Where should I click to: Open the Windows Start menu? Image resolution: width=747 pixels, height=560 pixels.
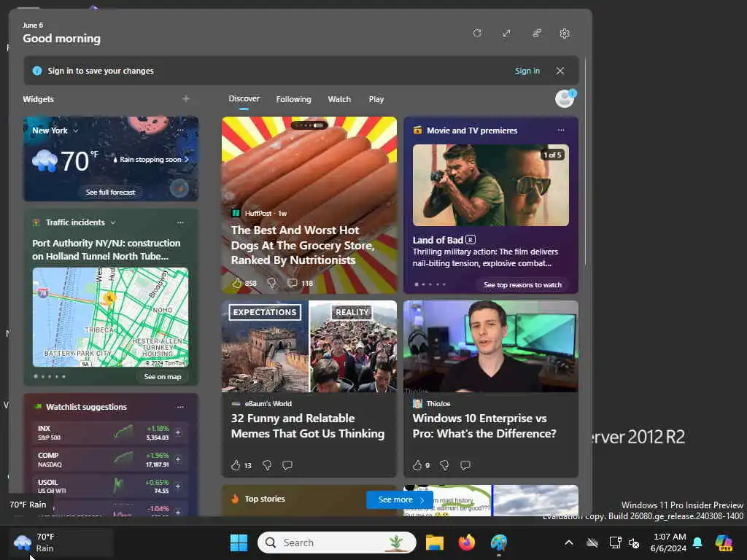click(239, 542)
